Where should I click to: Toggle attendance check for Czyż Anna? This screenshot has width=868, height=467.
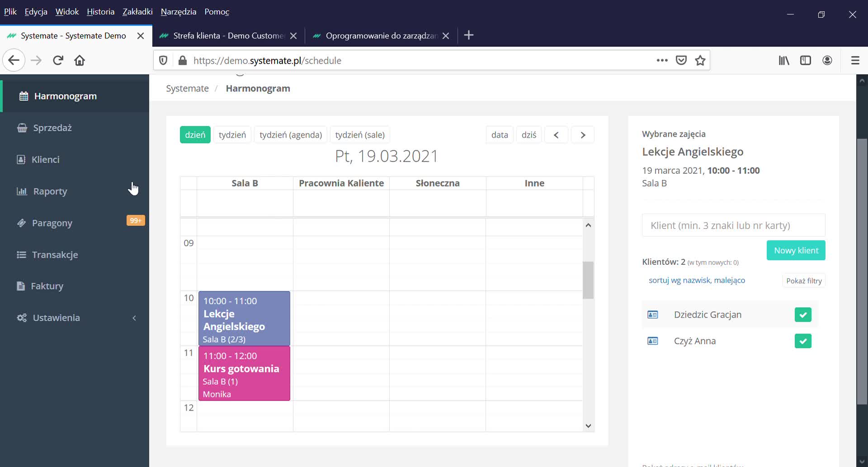click(x=803, y=341)
